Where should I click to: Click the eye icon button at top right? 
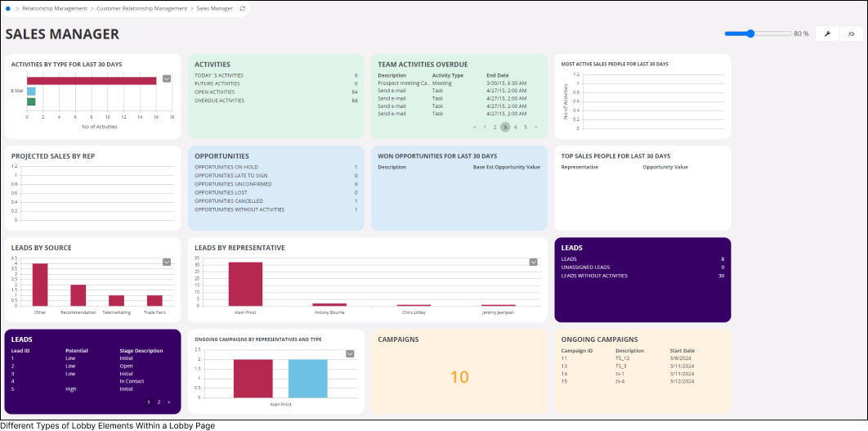click(851, 34)
